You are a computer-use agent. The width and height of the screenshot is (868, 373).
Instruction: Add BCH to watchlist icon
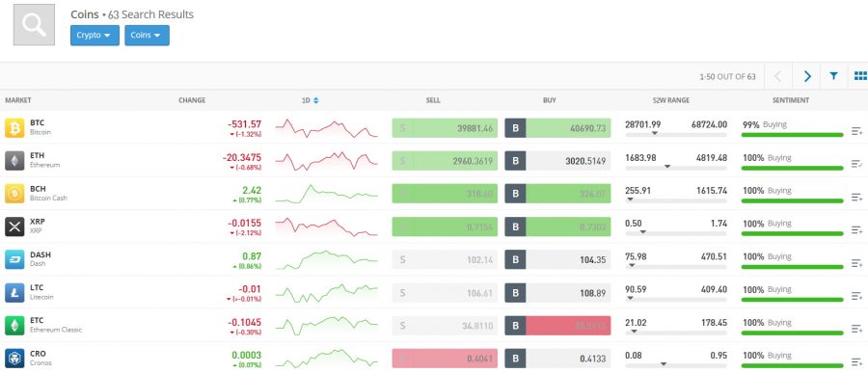[x=857, y=197]
